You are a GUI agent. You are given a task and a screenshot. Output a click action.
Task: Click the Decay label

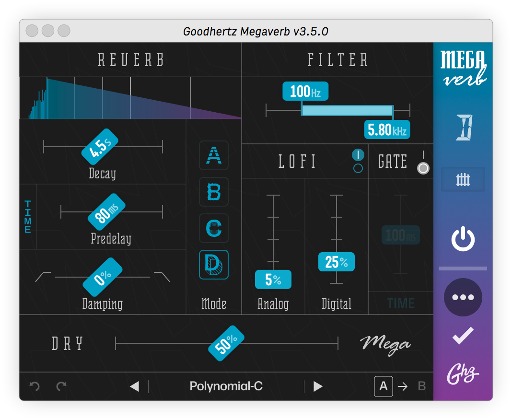[103, 174]
